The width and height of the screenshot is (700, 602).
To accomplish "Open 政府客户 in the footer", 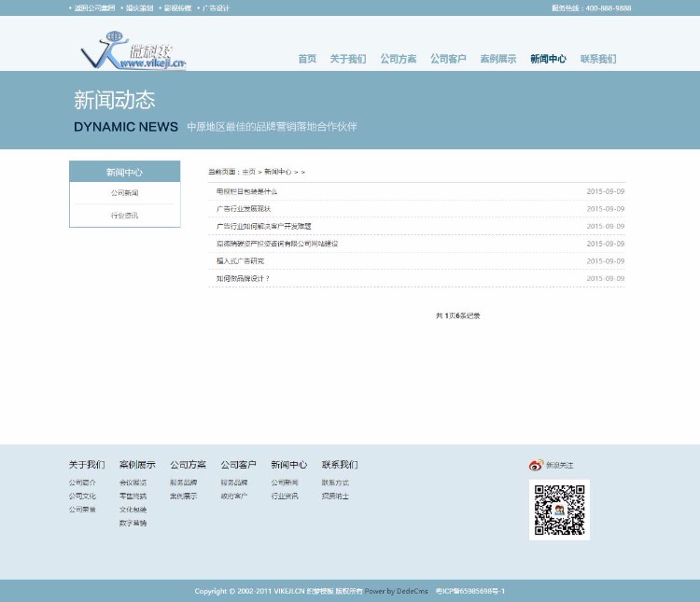I will [x=234, y=497].
